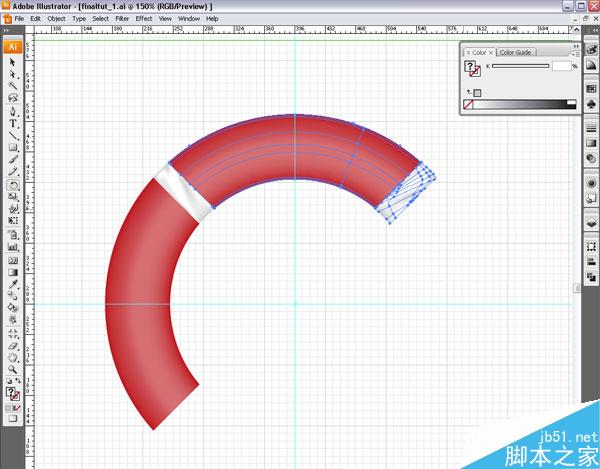
Task: Select the None swatch in Color panel
Action: tap(468, 104)
